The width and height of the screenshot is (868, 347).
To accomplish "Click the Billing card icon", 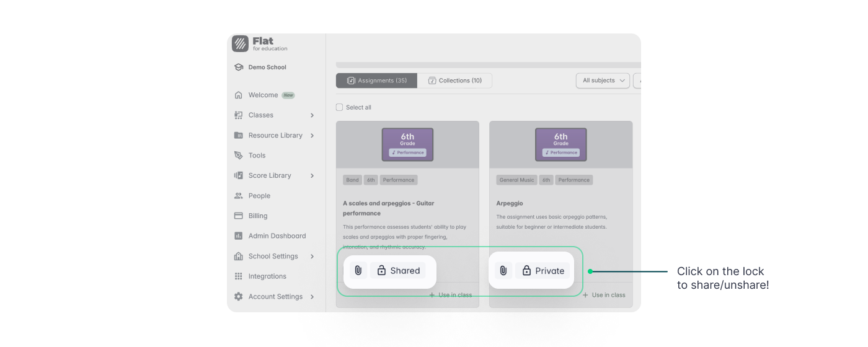I will [239, 216].
